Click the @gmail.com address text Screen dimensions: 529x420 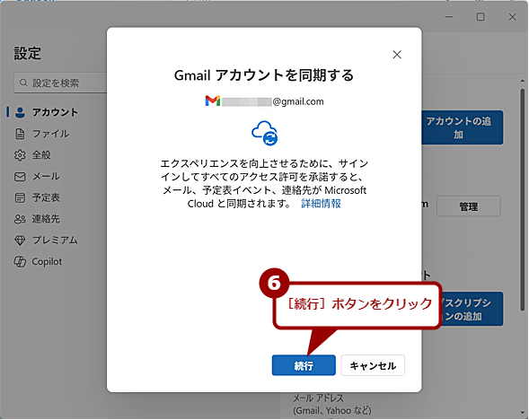pyautogui.click(x=298, y=101)
